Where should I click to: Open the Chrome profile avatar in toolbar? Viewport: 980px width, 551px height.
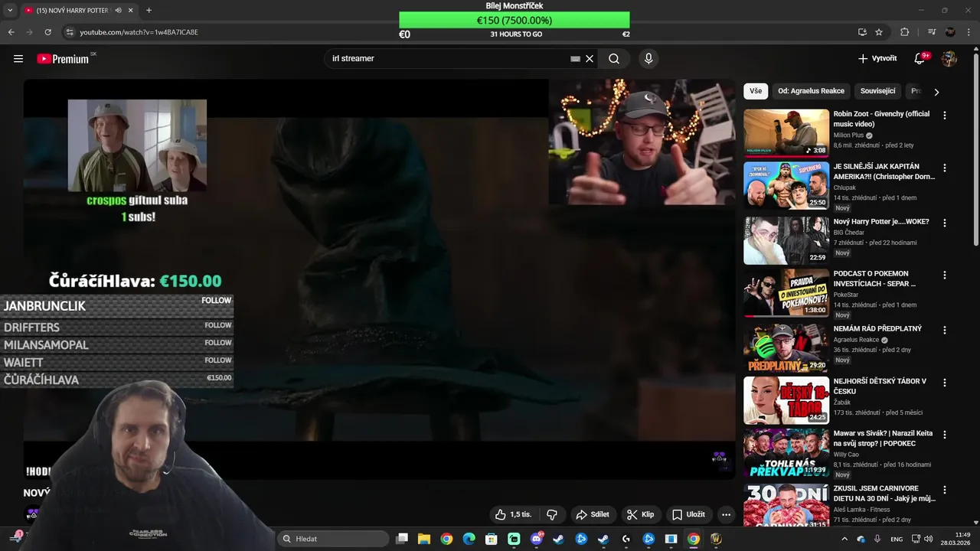tap(951, 32)
